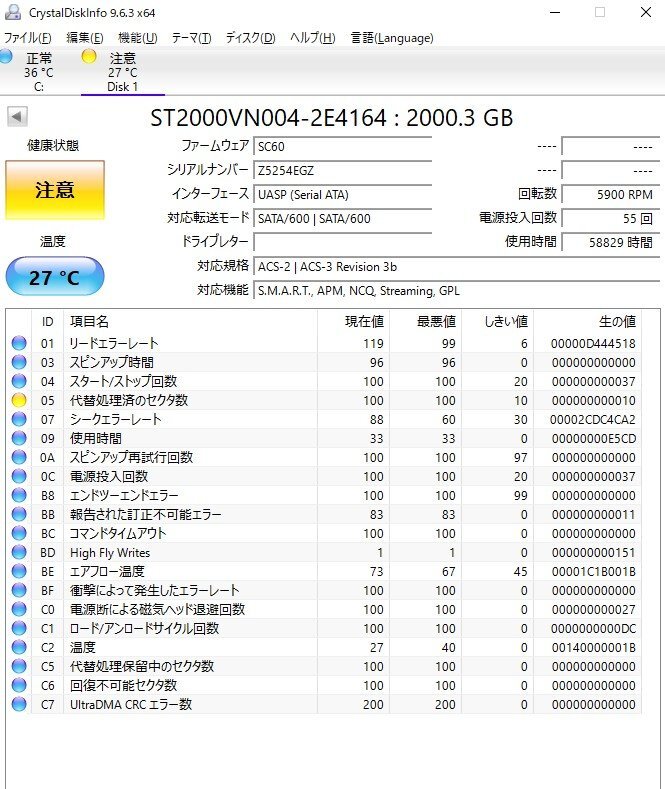
Task: Click status orb for C7 UltraDMA CRC エラー数
Action: pos(19,704)
